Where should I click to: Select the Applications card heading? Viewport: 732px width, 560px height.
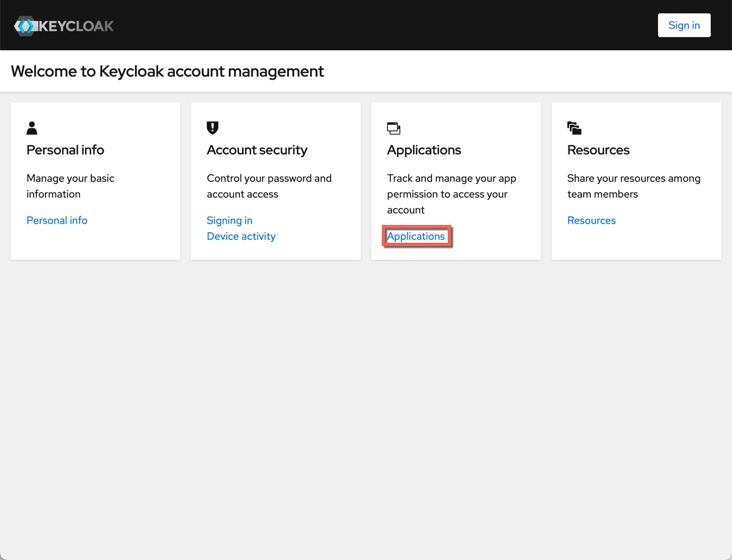[424, 150]
